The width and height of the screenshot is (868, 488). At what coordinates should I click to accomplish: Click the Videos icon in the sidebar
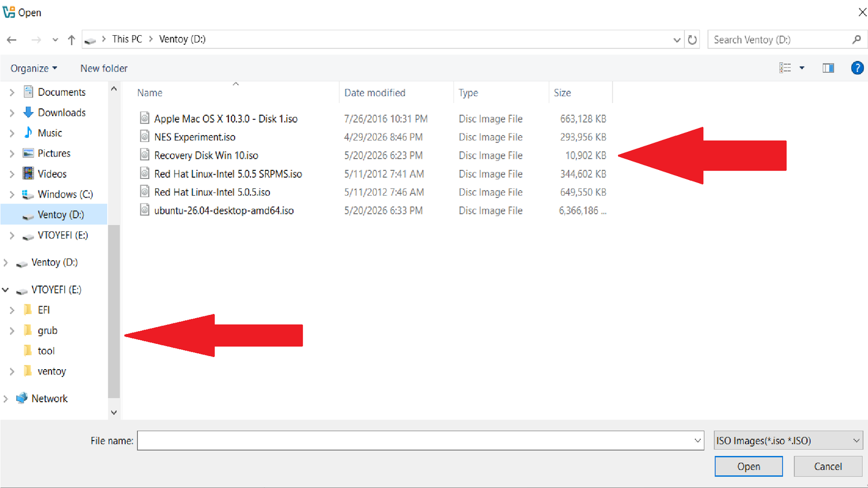(28, 174)
